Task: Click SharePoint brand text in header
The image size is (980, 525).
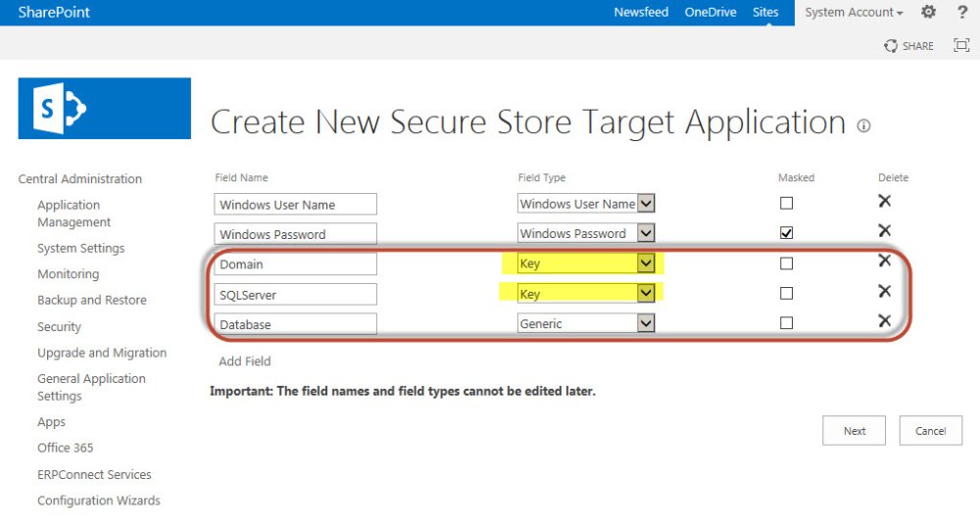Action: (x=54, y=12)
